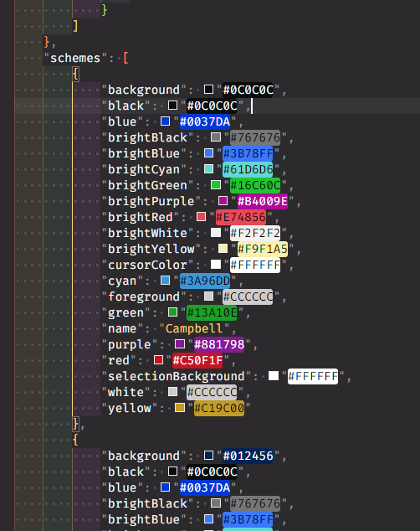This screenshot has height=531, width=420.
Task: Click the hex value #F2F2F2
Action: tap(255, 233)
